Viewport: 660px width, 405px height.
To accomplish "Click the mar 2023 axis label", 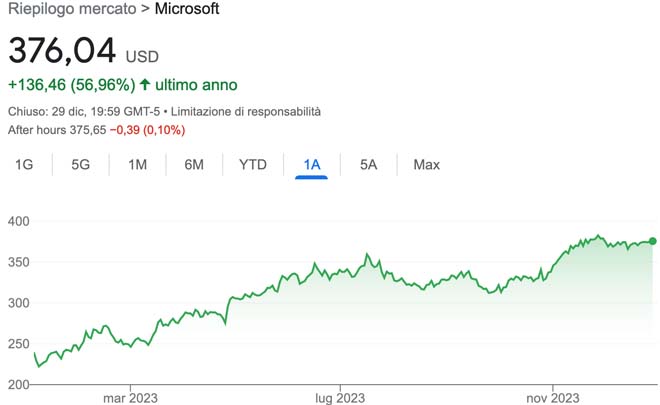I will (x=131, y=397).
